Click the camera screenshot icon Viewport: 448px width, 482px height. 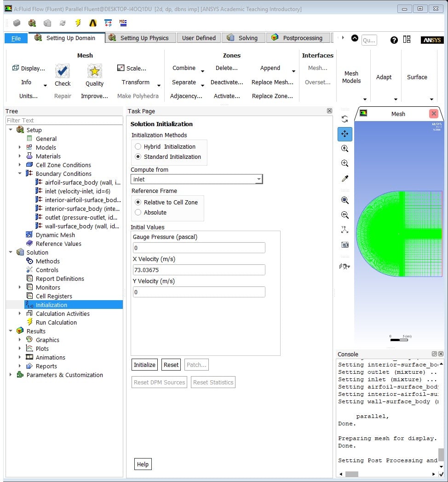pyautogui.click(x=345, y=245)
